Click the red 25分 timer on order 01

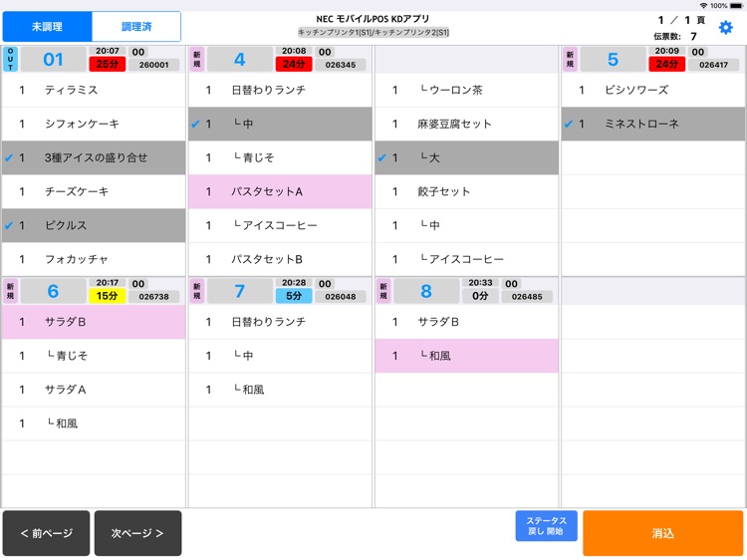108,64
